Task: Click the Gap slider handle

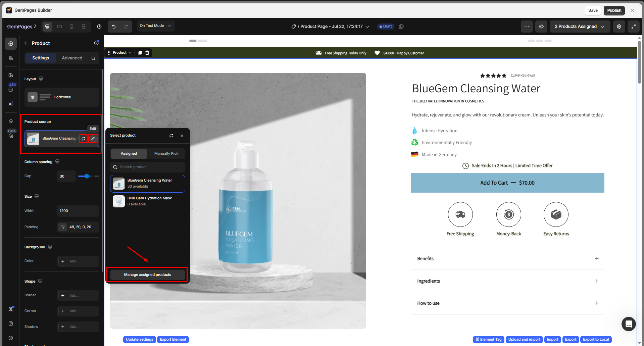Action: coord(87,176)
